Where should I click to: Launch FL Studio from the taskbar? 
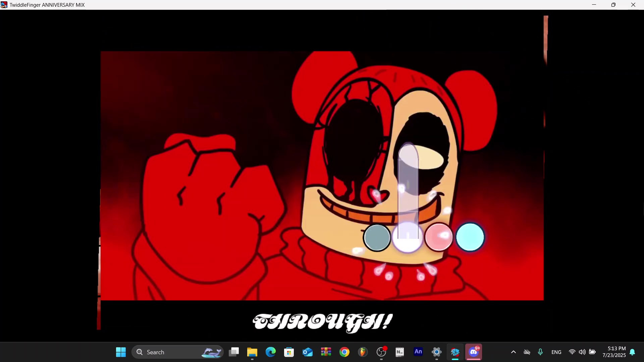(363, 352)
